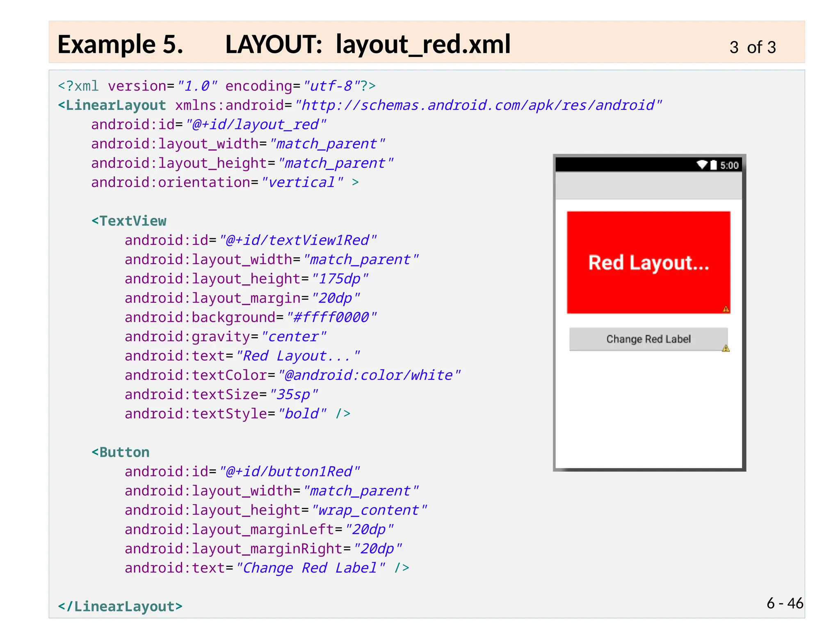The height and width of the screenshot is (630, 840).
Task: Click the heading 'LAYOUT: layout_red.xml'
Action: click(x=368, y=44)
